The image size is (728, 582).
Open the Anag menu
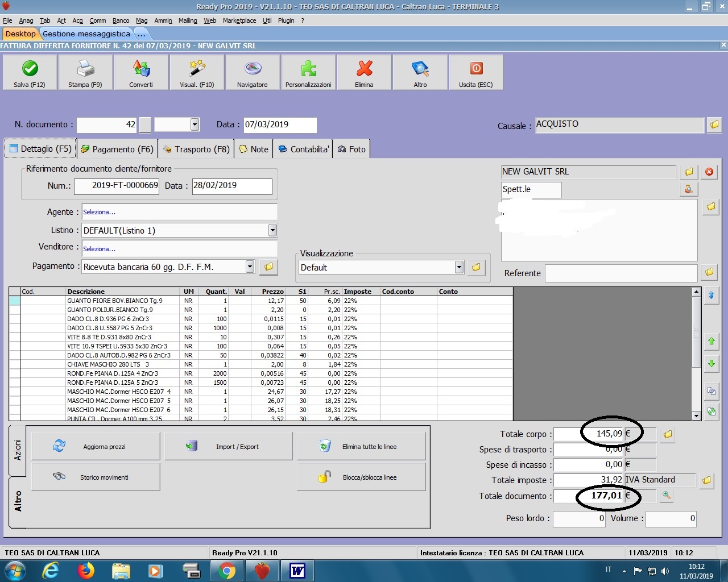tap(26, 20)
